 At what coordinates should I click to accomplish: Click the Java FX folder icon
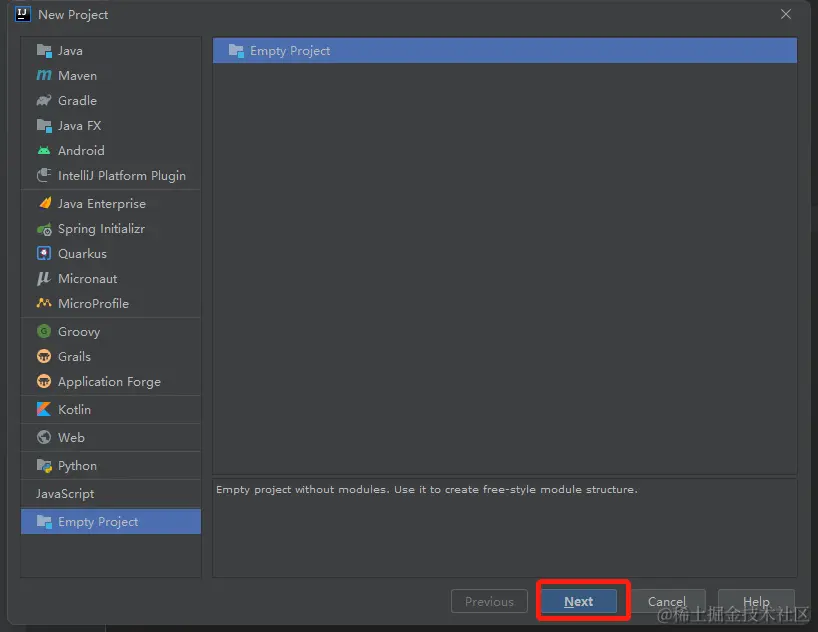point(44,126)
